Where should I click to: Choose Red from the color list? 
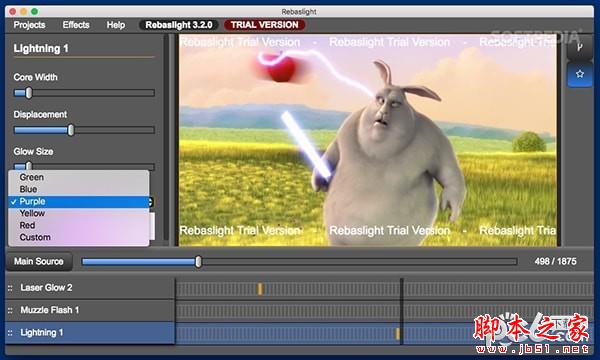[79, 225]
